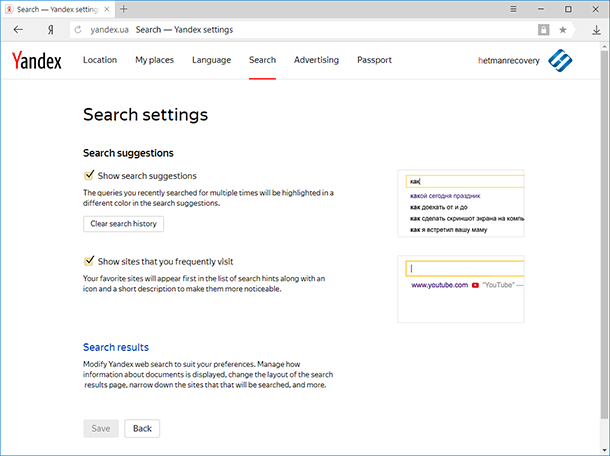Click the lock protect icon in address bar
The width and height of the screenshot is (610, 456).
[543, 30]
